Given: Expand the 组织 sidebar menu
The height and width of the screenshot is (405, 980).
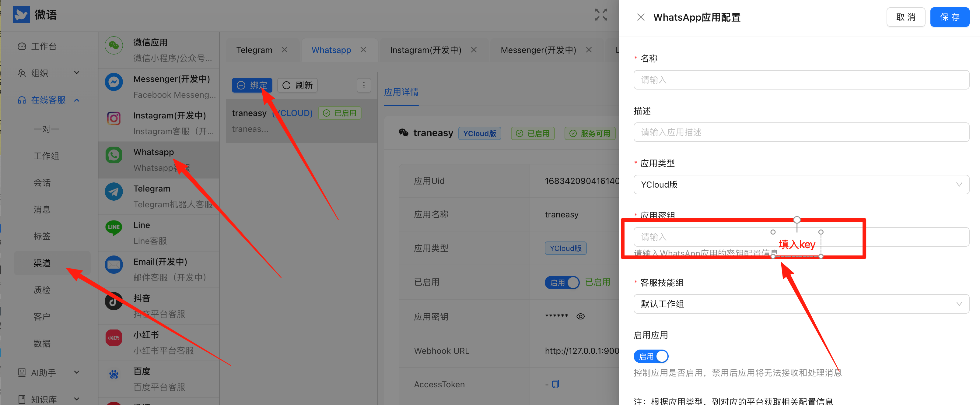Looking at the screenshot, I should (77, 73).
